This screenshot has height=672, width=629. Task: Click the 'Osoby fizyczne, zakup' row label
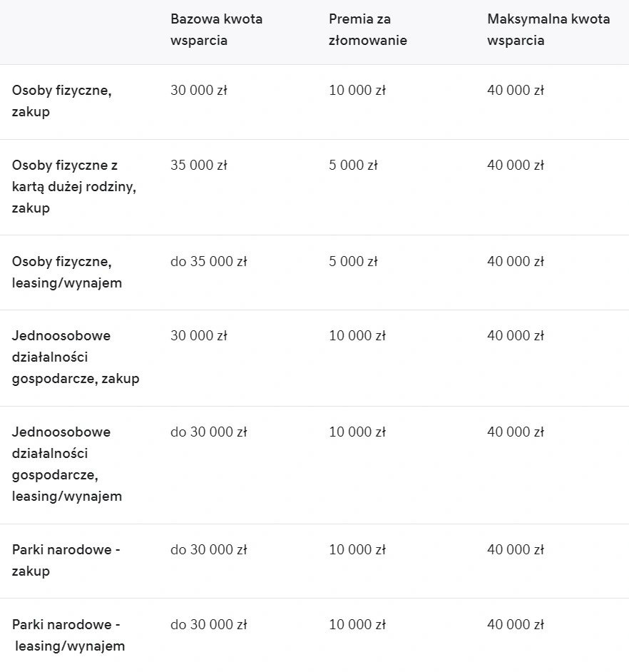[62, 101]
